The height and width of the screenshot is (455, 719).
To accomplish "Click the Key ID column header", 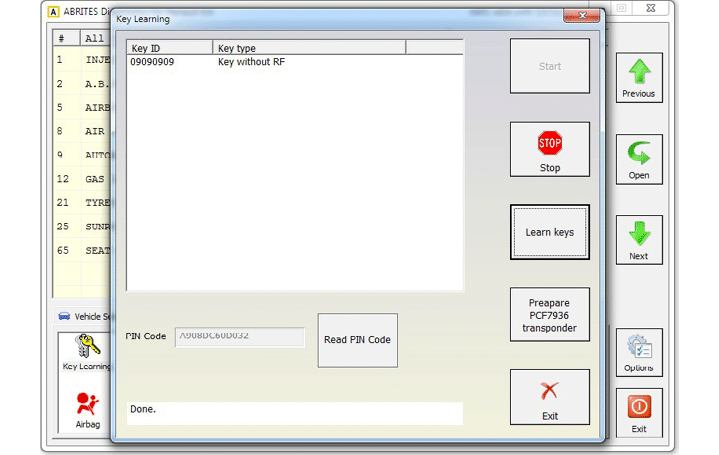I will click(x=169, y=47).
